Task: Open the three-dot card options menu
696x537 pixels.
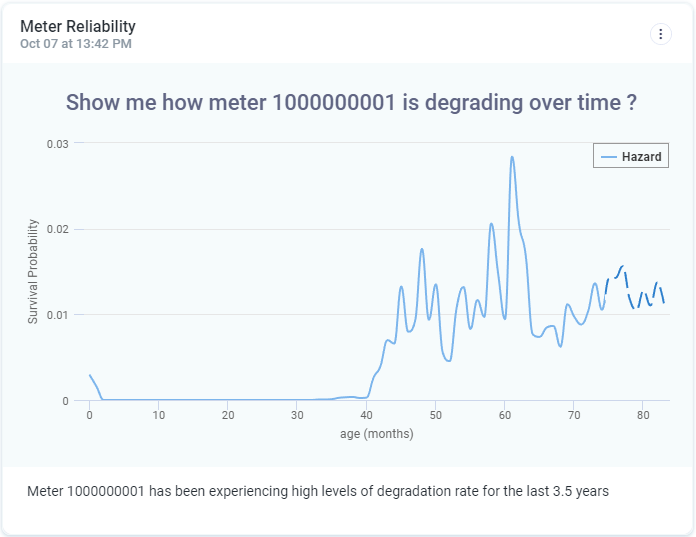Action: (x=661, y=34)
